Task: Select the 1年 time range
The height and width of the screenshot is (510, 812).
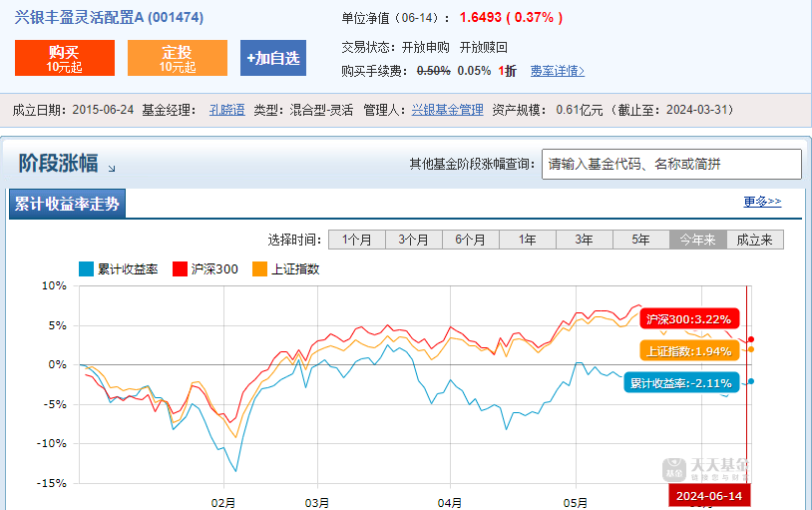Action: click(x=527, y=240)
